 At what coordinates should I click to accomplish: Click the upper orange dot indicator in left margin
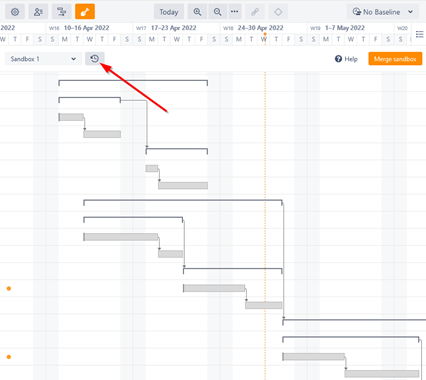point(9,288)
